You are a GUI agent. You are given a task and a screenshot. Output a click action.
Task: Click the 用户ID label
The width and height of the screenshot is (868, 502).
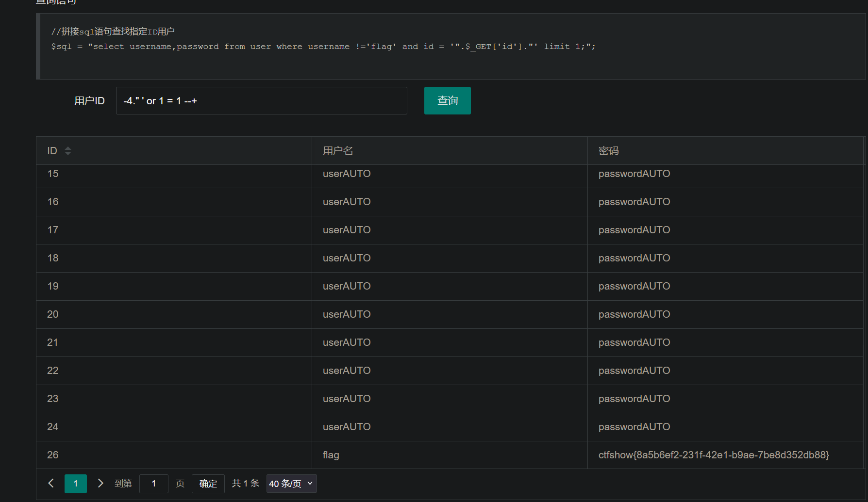pyautogui.click(x=89, y=101)
